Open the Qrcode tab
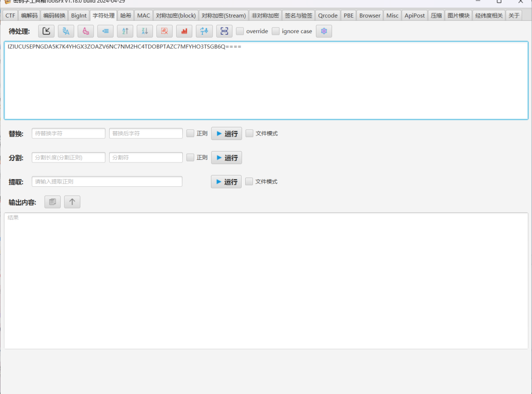This screenshot has height=394, width=532. [x=328, y=16]
